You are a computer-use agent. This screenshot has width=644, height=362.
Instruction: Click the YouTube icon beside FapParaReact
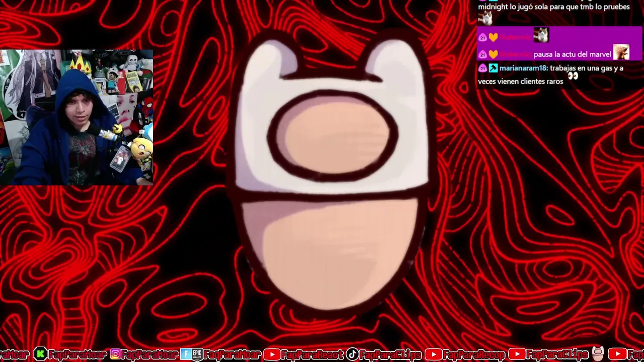click(x=272, y=354)
